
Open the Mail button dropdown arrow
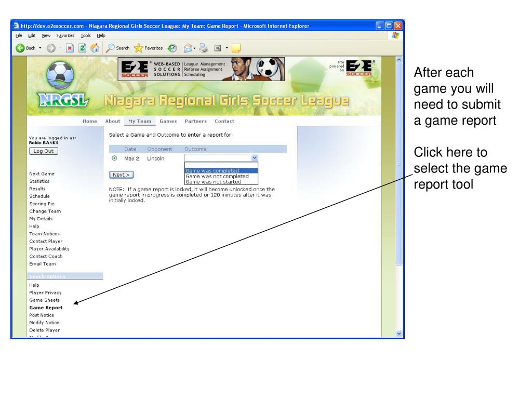[194, 48]
